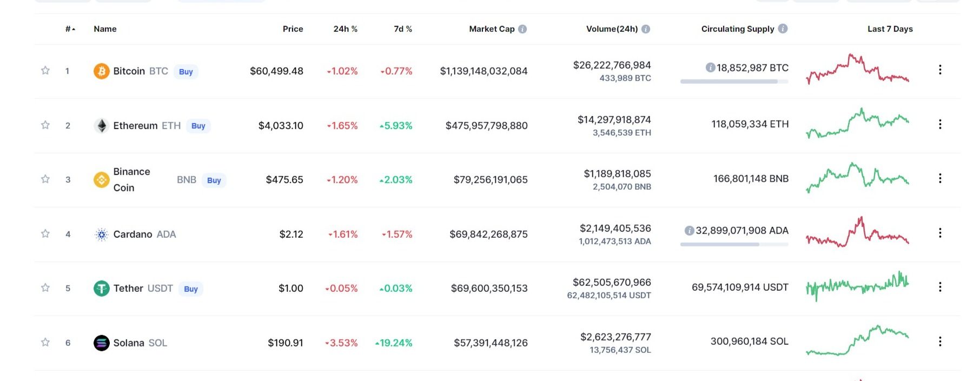Screen dimensions: 980x381
Task: Open the three-dot menu for Bitcoin
Action: 940,70
